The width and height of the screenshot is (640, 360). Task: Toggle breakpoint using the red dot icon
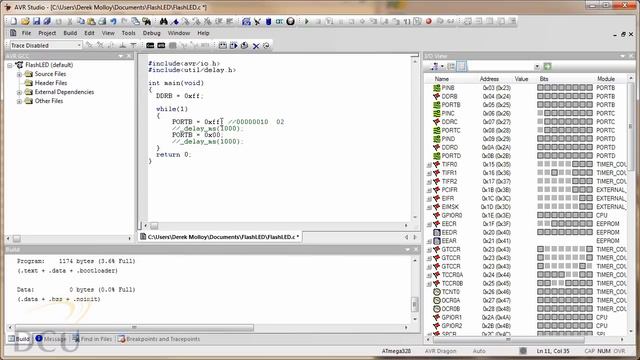tap(429, 21)
